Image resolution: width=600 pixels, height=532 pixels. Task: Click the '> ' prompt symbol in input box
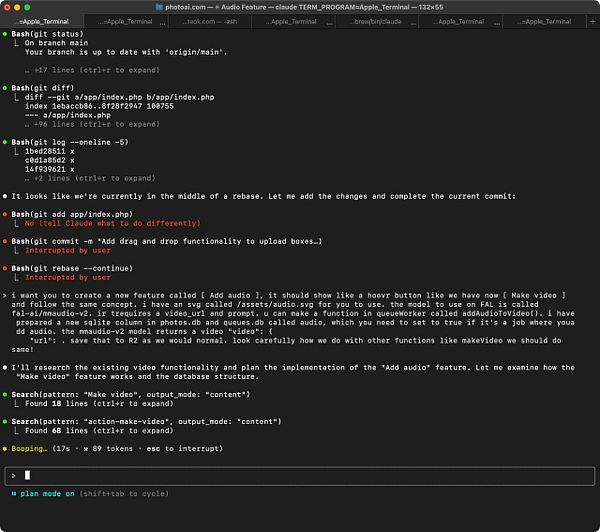click(x=14, y=476)
